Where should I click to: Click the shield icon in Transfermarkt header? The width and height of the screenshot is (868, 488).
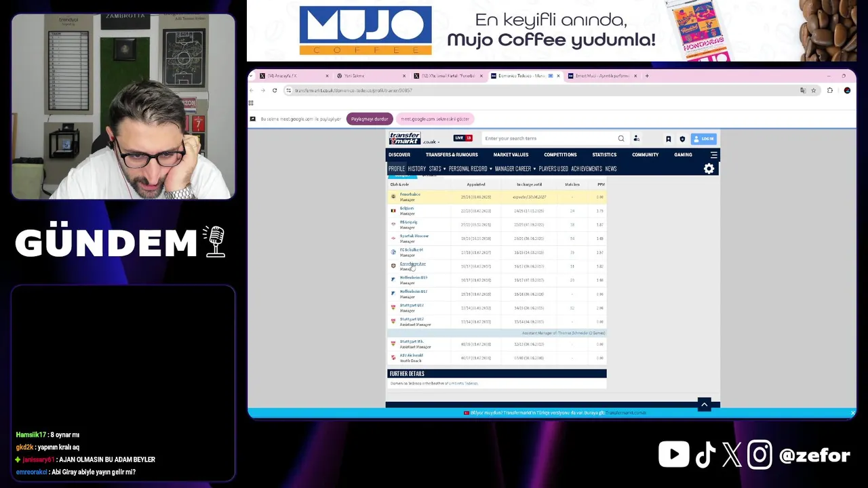point(682,138)
